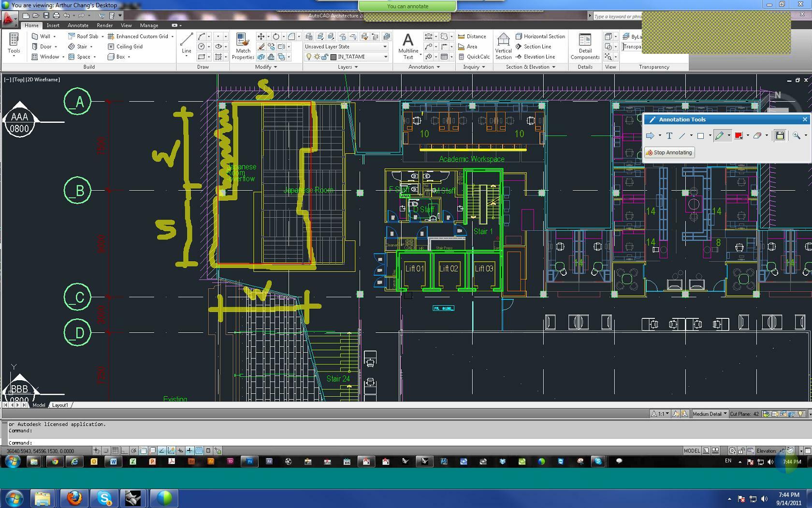
Task: Open the red annotation color swatch
Action: pos(739,136)
